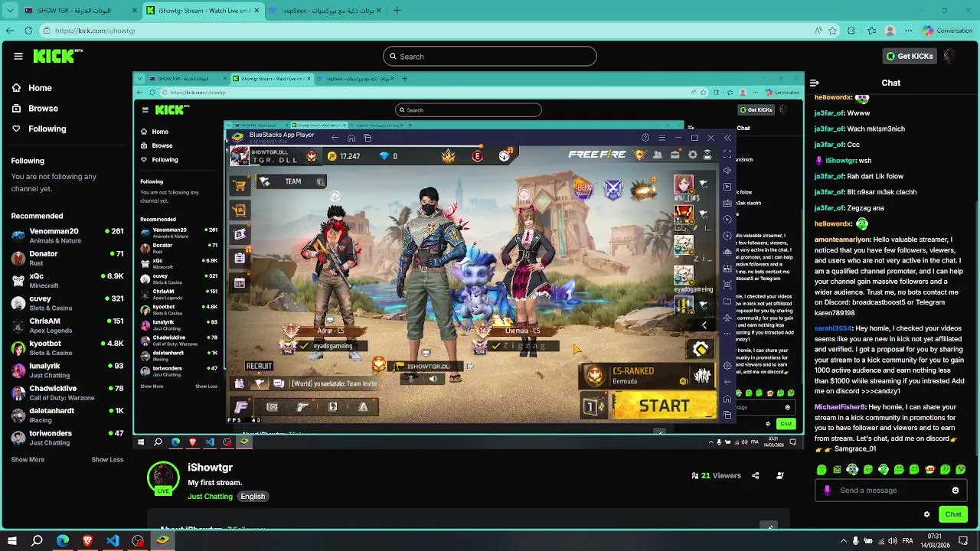This screenshot has width=980, height=551.
Task: Open Edge from the Windows taskbar
Action: [63, 541]
